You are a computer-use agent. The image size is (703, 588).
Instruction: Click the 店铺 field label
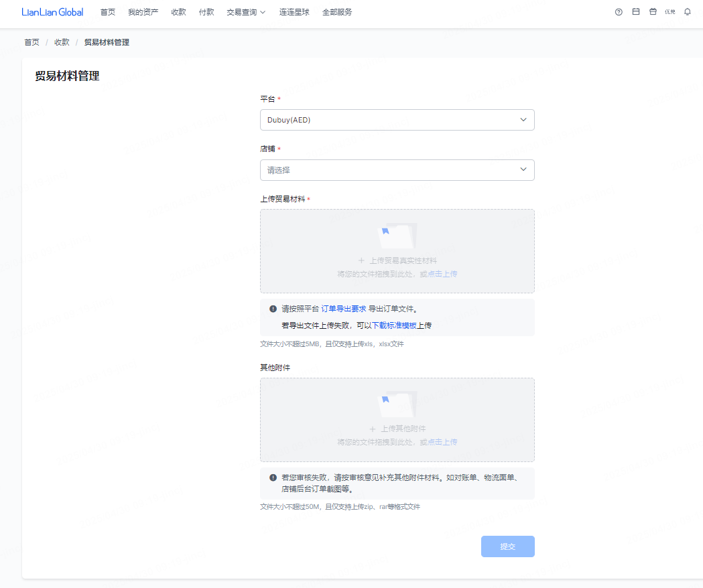pyautogui.click(x=267, y=149)
